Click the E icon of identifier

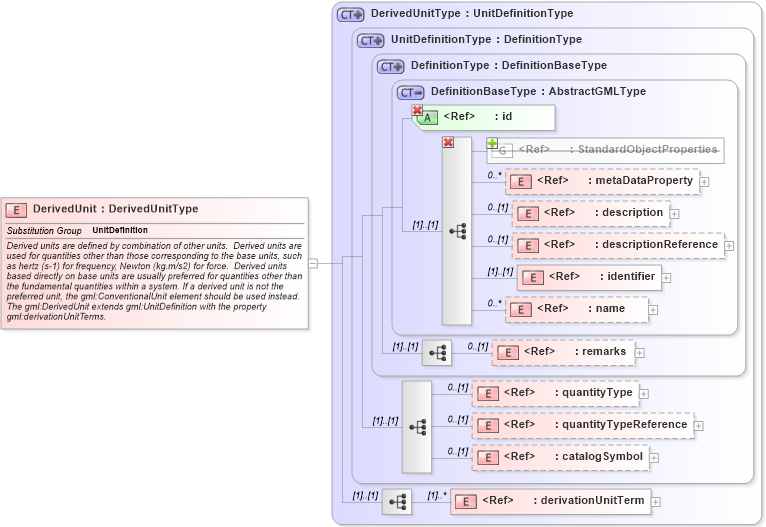(533, 278)
